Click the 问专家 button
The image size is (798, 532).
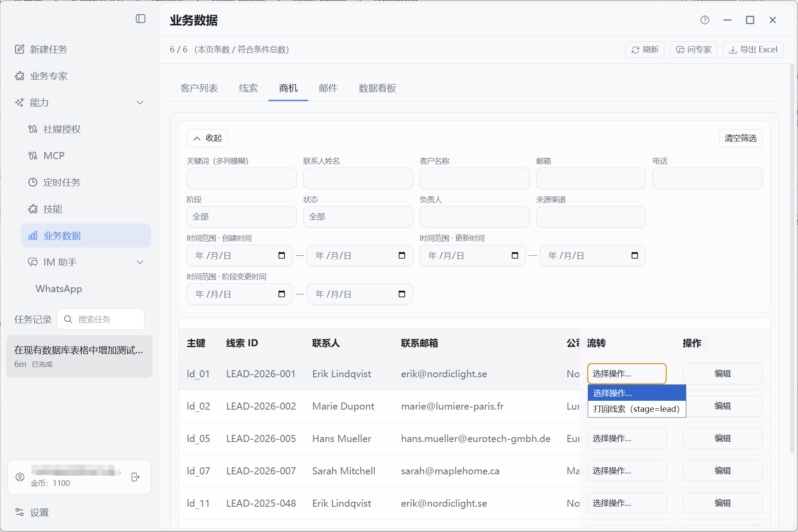[x=693, y=50]
